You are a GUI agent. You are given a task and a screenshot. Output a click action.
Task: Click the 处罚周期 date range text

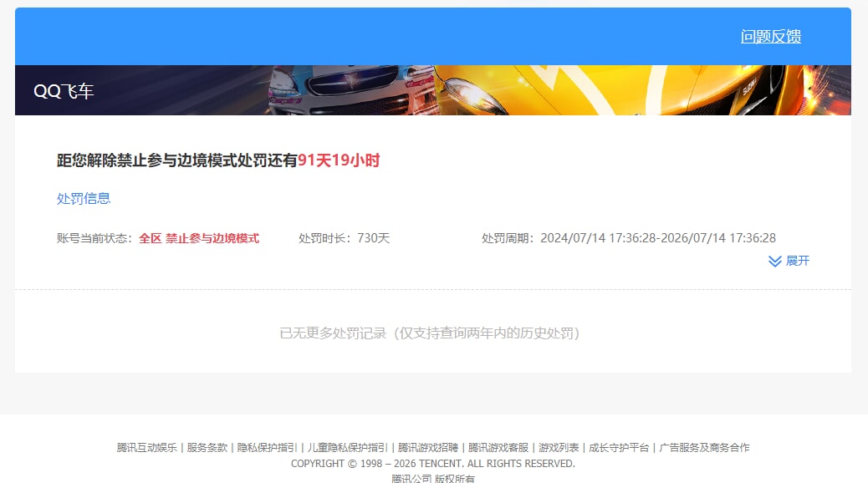coord(629,238)
